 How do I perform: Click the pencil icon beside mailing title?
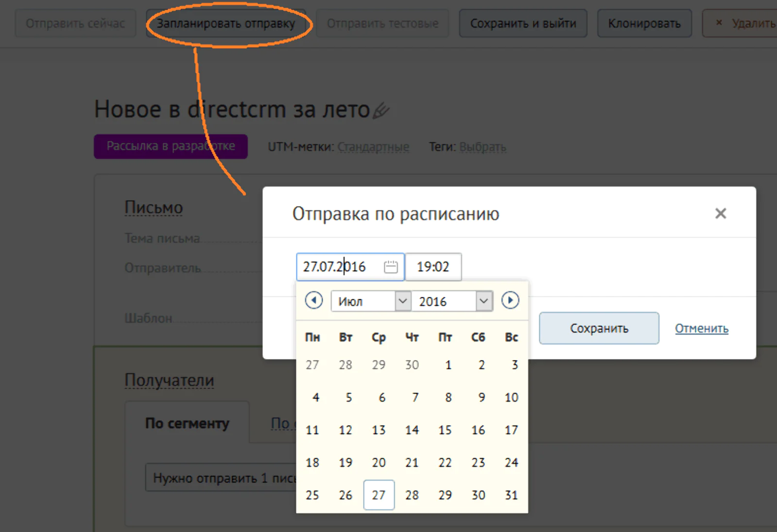pyautogui.click(x=381, y=110)
